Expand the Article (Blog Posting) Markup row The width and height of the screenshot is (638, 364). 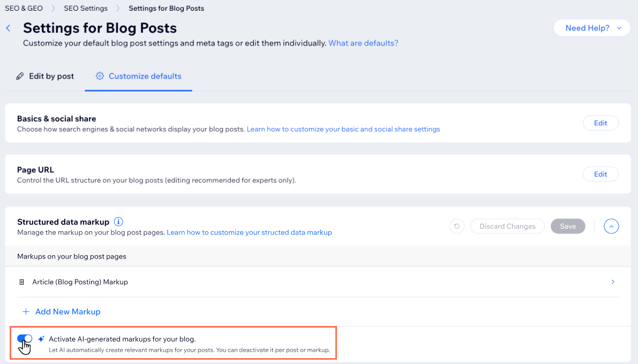tap(613, 281)
